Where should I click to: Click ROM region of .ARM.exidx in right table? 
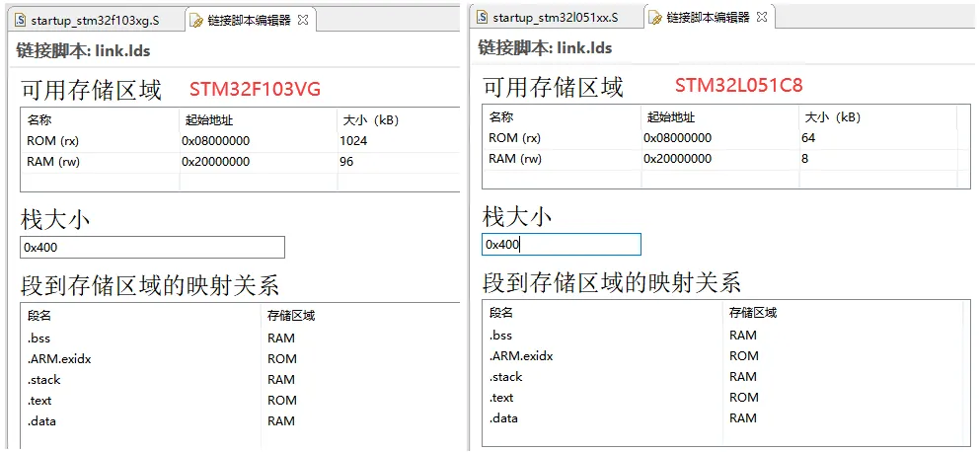[x=744, y=355]
